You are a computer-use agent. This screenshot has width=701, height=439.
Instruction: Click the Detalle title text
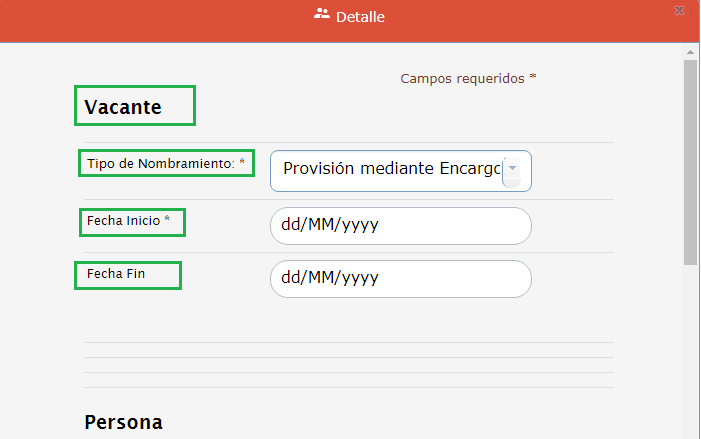tap(360, 17)
